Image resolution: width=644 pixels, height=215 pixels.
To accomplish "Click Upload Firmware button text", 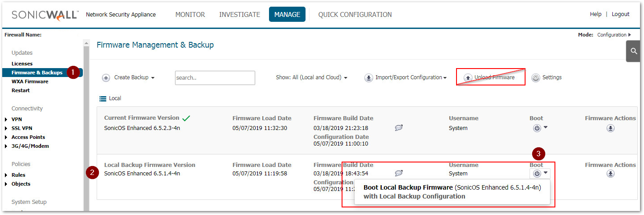I will click(494, 77).
